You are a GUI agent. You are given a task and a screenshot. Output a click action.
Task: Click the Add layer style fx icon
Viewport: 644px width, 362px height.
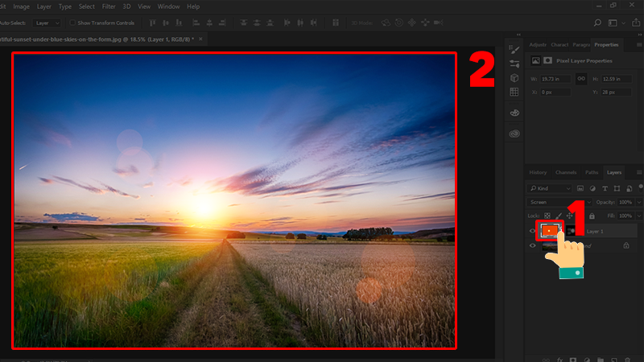coord(559,360)
